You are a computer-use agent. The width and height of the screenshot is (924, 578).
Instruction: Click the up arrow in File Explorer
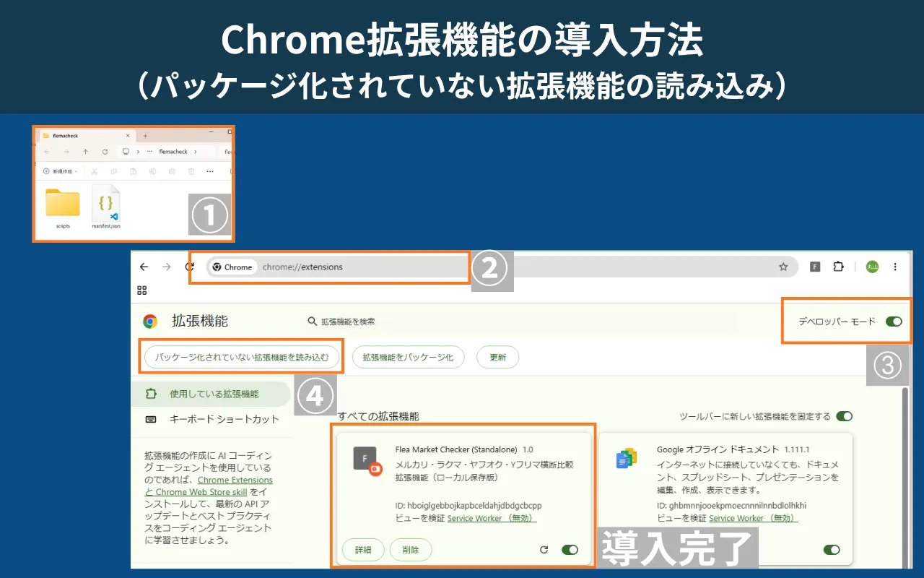85,152
